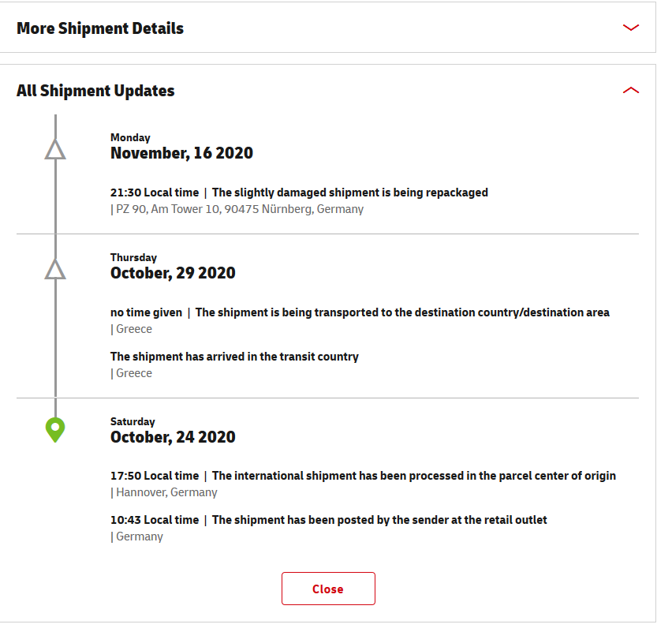Screen dimensions: 672x643
Task: Select the November 16 triangle timeline marker
Action: coord(55,149)
